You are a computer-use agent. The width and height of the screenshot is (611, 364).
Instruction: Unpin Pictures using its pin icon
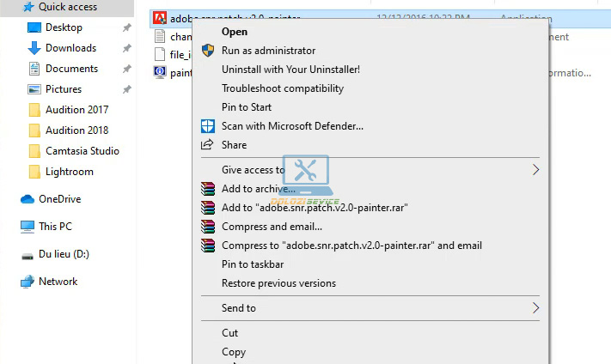(127, 89)
